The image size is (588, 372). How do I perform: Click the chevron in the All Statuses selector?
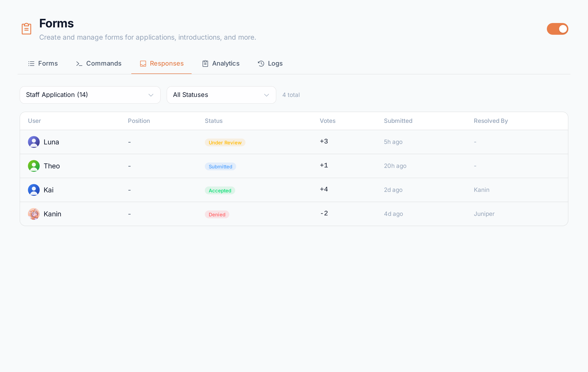267,95
